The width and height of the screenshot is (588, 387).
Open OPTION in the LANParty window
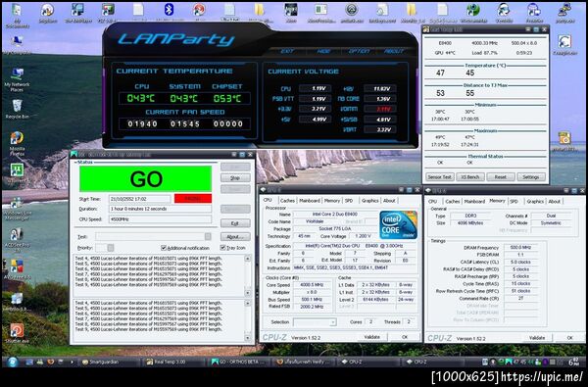tap(359, 51)
